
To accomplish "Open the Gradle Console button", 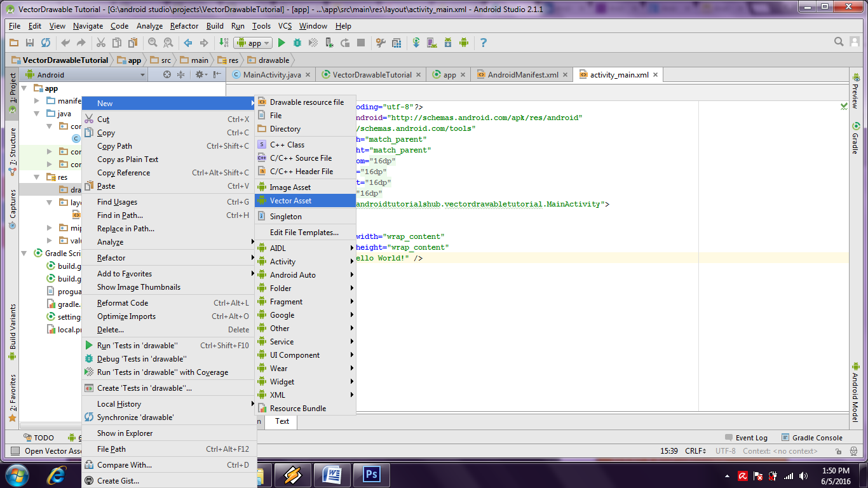I will [x=812, y=438].
